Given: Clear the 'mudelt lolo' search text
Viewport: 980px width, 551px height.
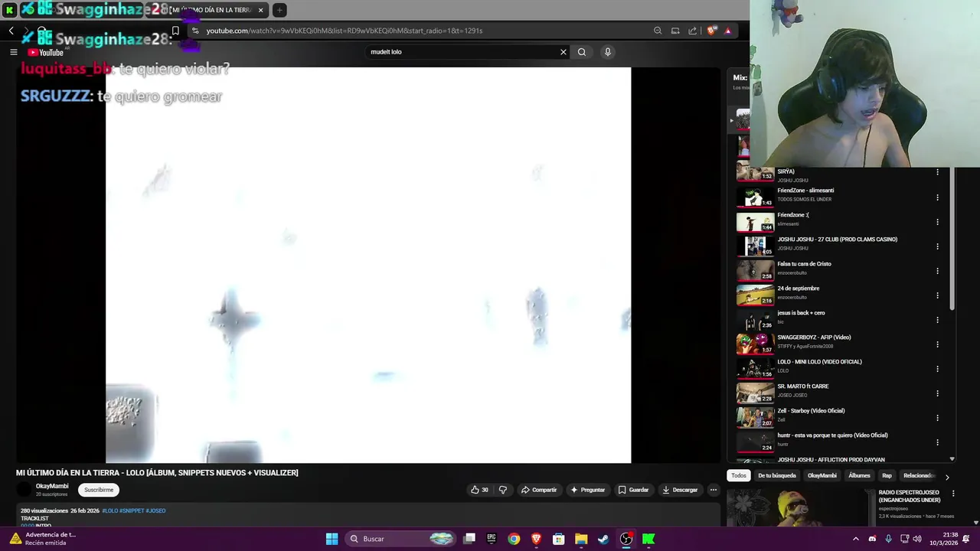Looking at the screenshot, I should [563, 52].
